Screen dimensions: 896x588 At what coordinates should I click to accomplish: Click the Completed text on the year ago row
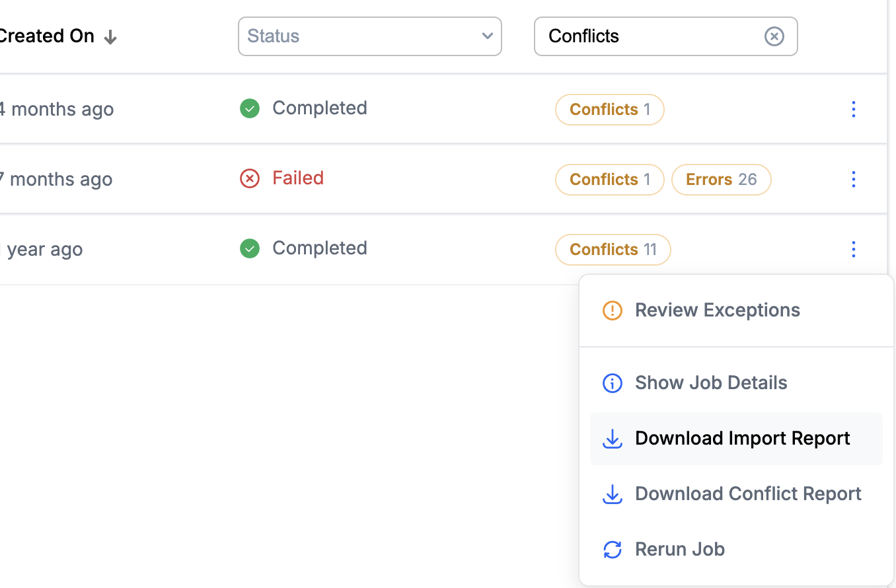coord(320,248)
